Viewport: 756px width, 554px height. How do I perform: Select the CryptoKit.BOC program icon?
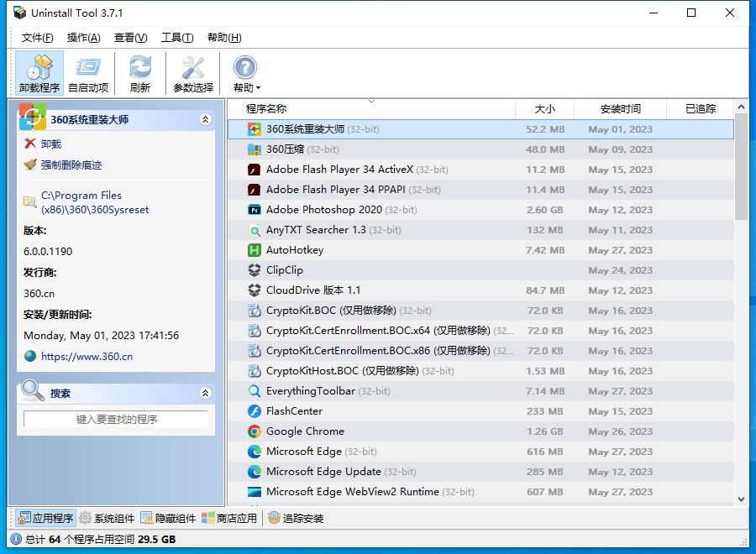click(254, 311)
